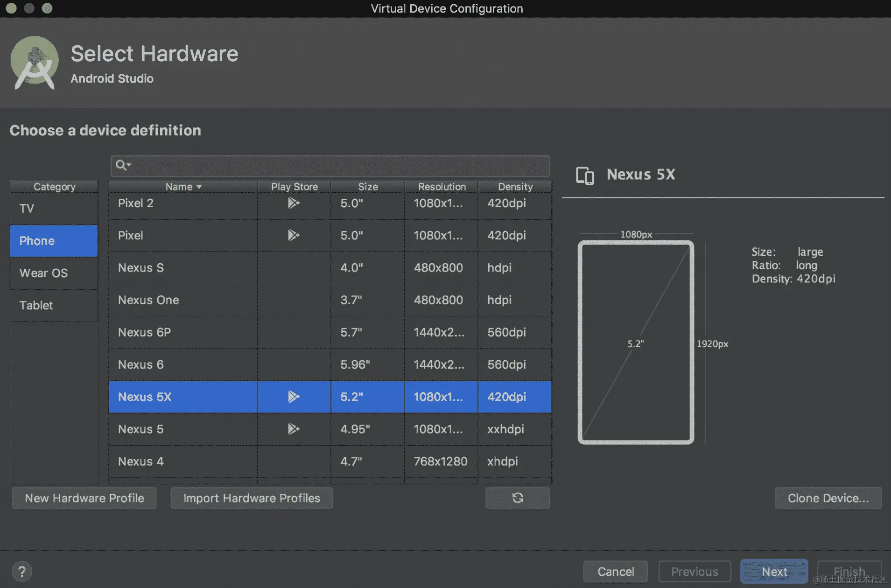Select the Nexus S device name
Image resolution: width=891 pixels, height=588 pixels.
(141, 268)
